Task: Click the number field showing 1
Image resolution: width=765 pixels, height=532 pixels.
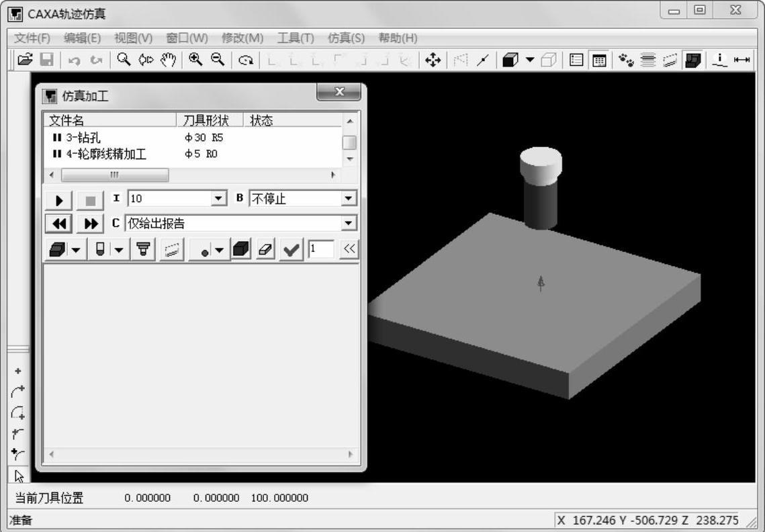Action: [x=320, y=249]
